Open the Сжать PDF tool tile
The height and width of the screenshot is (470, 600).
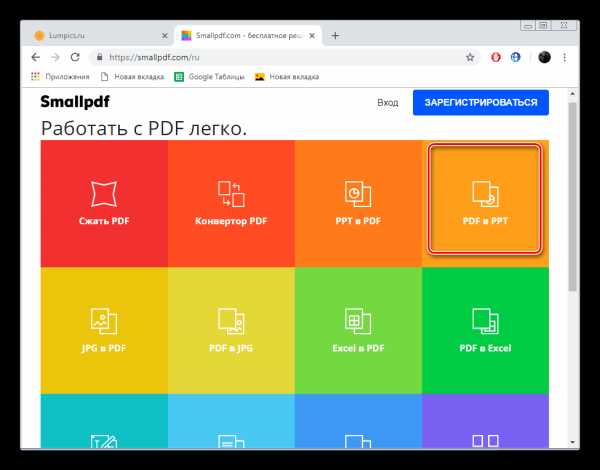[104, 204]
